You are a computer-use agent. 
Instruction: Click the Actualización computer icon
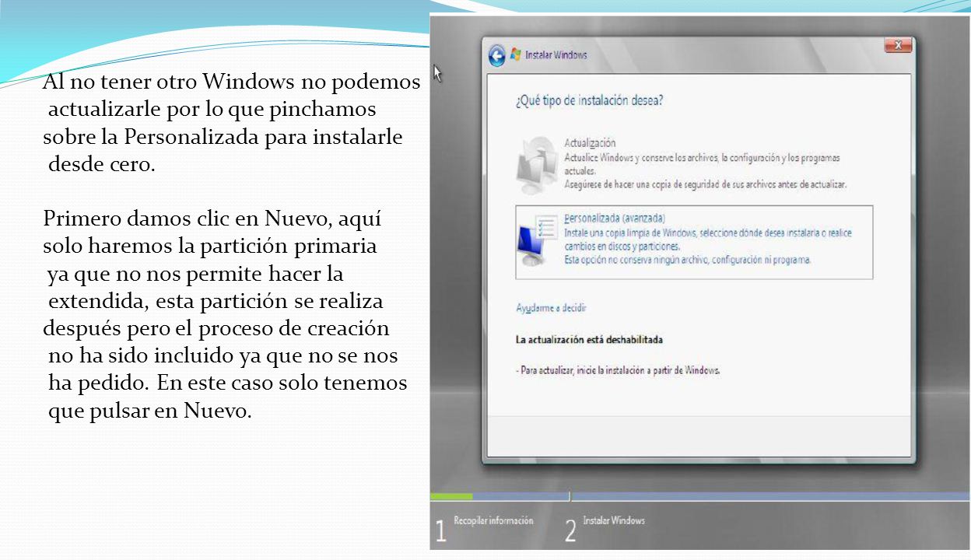coord(537,166)
